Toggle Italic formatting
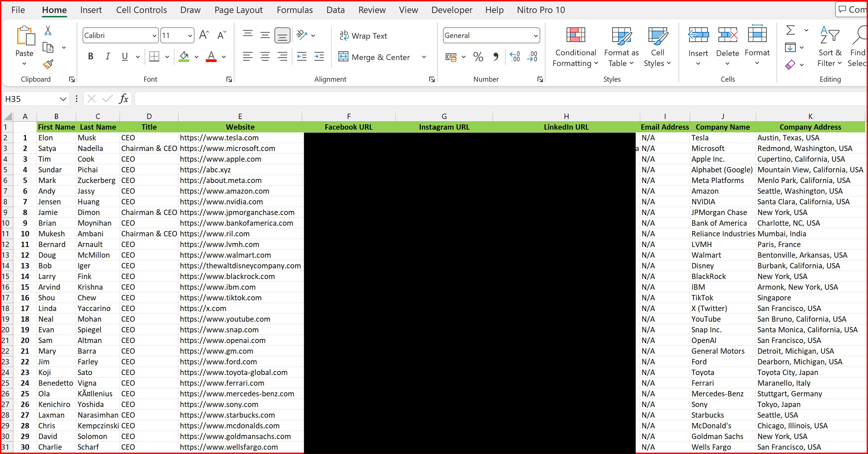 pyautogui.click(x=108, y=57)
